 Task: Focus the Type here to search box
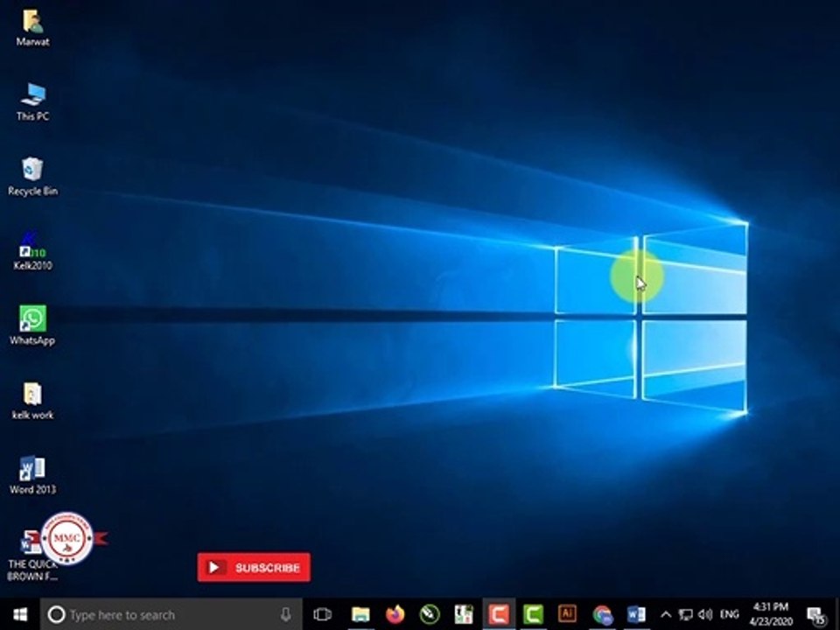[x=171, y=614]
